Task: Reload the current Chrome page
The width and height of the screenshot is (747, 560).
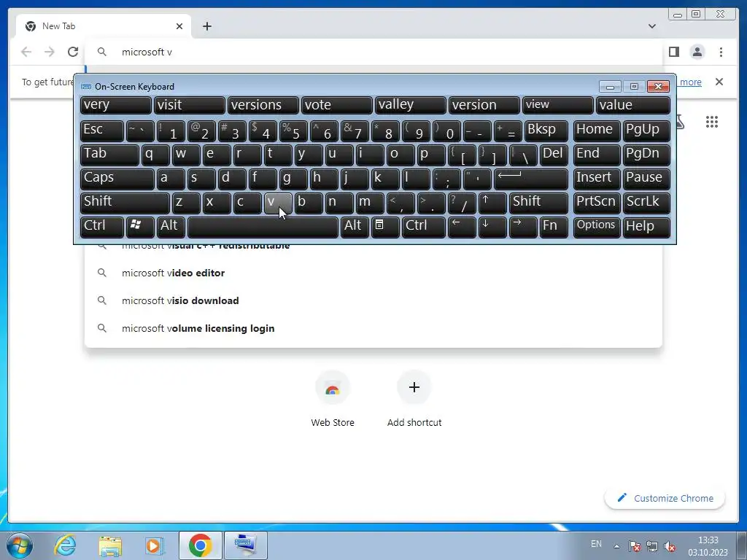Action: pos(73,52)
